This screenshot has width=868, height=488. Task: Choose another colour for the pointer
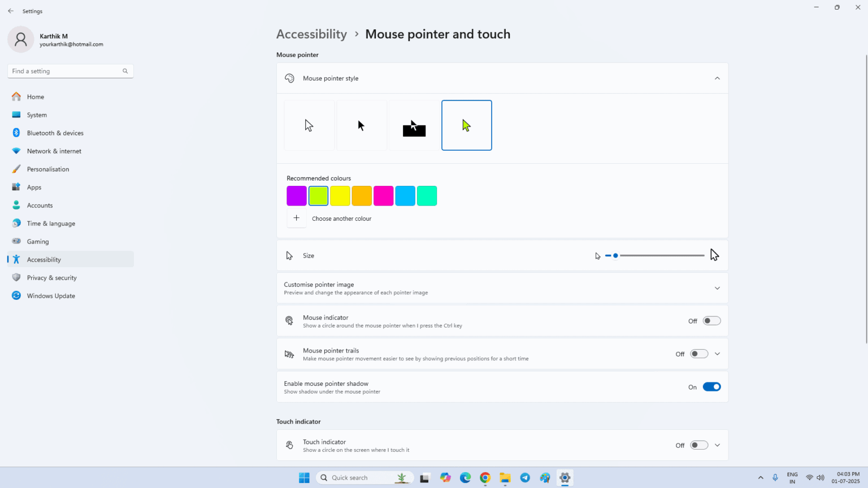click(296, 217)
